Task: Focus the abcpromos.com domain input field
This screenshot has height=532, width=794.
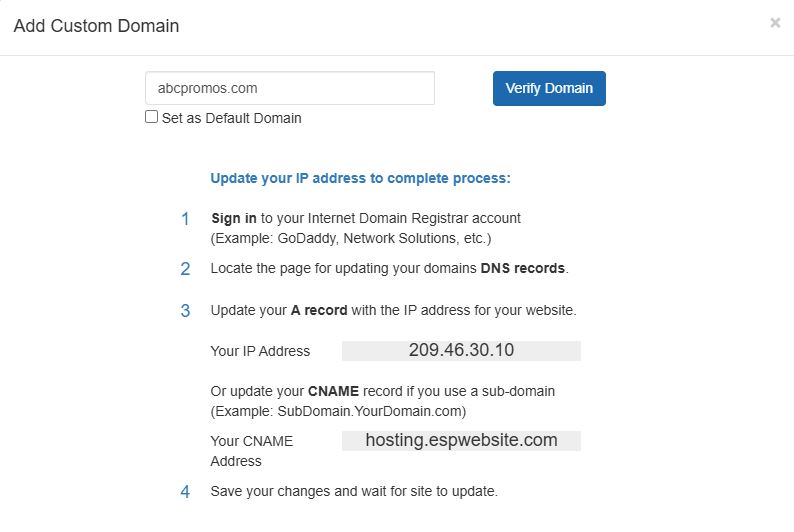Action: 290,88
